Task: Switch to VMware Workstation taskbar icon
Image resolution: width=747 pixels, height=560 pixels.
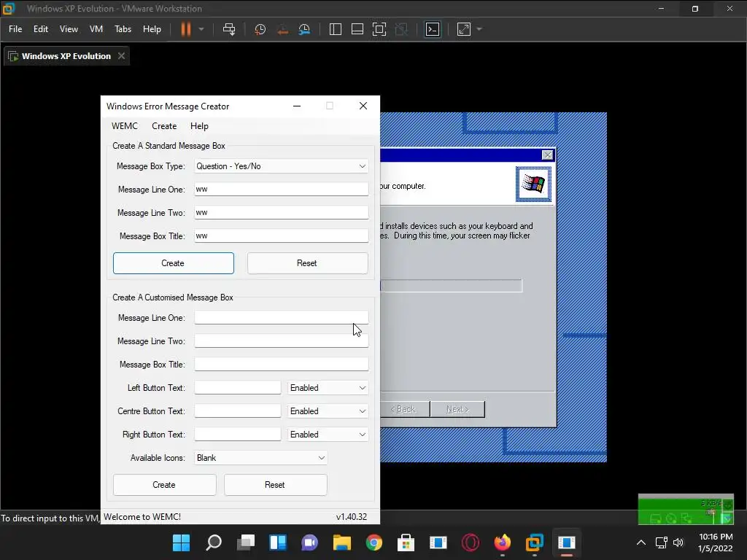Action: 535,542
